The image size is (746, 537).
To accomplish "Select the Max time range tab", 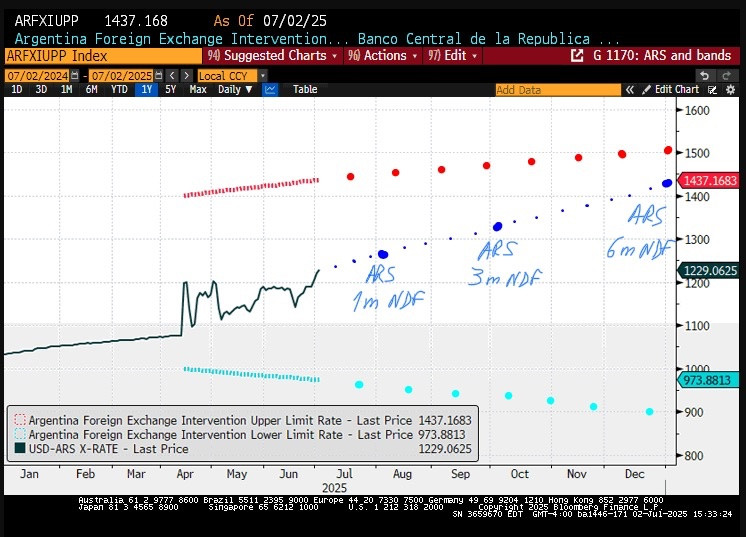I will [x=198, y=89].
